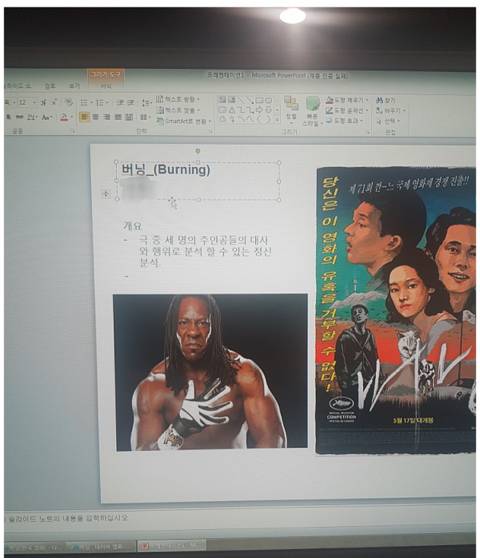Click the 개요 heading text on slide
The height and width of the screenshot is (558, 480).
pyautogui.click(x=133, y=226)
